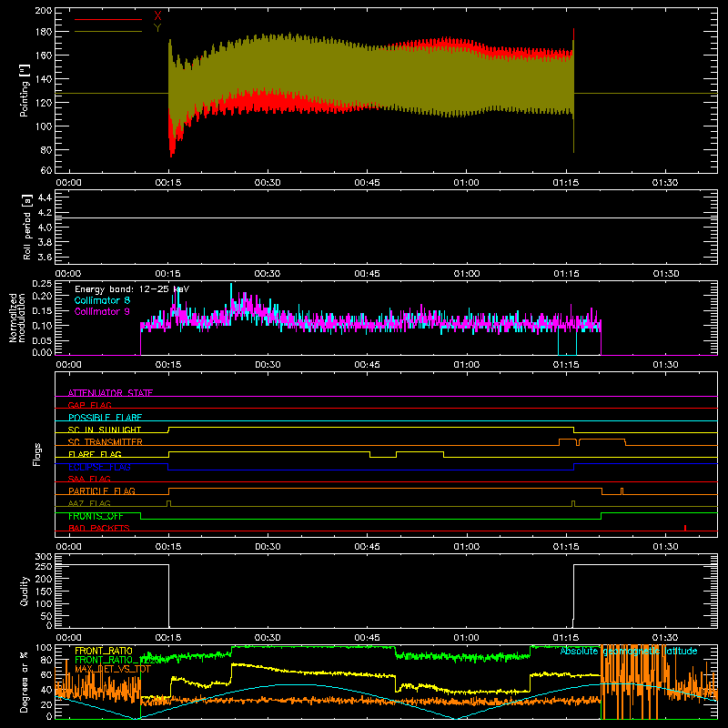Click the olive legend line beside Y

tap(108, 32)
